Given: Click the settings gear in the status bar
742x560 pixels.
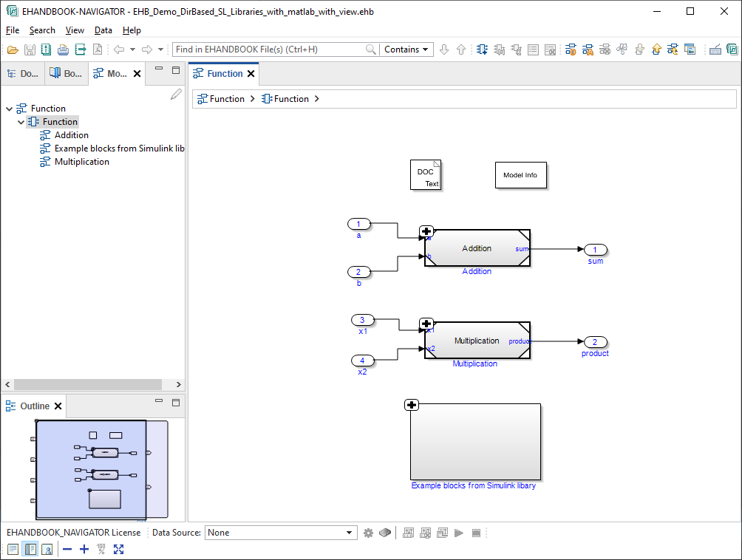Looking at the screenshot, I should [x=368, y=533].
